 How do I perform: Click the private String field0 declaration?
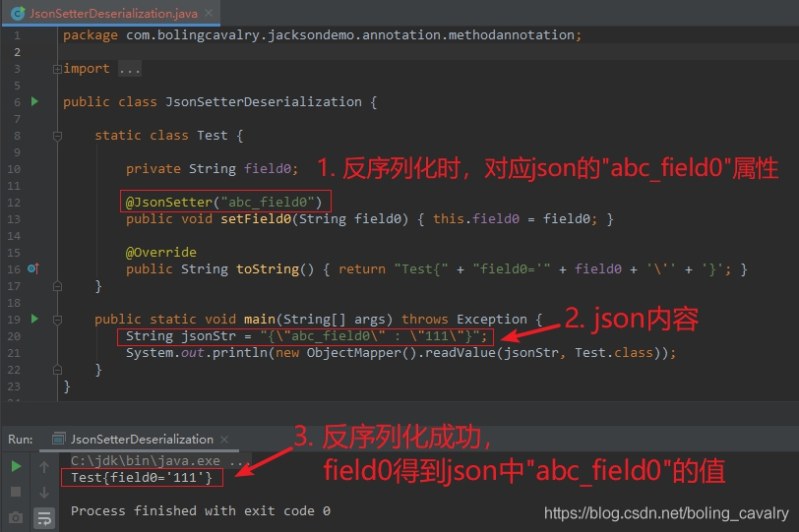(x=212, y=168)
